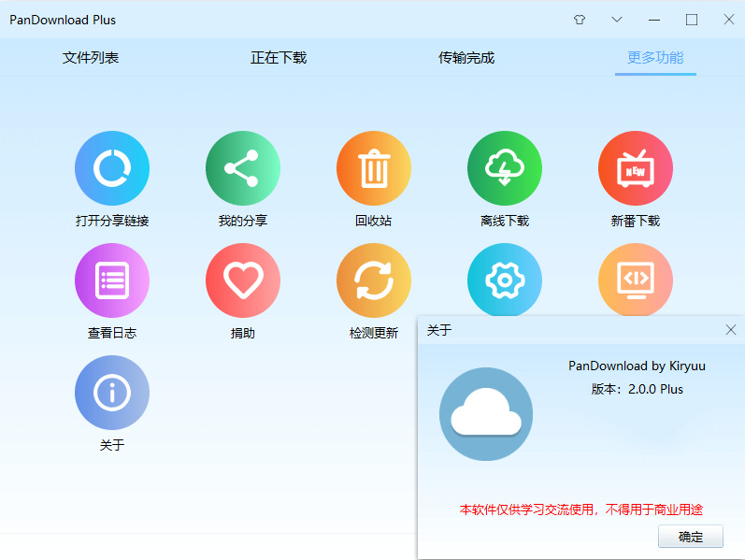Click the 'PanDownload by Kiryuu' text

click(637, 366)
